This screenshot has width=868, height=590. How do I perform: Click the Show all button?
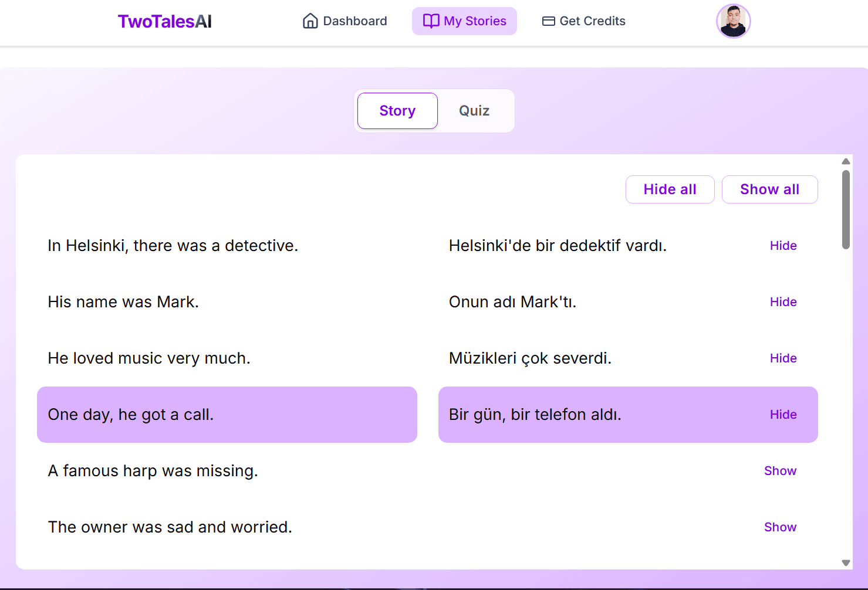coord(769,189)
